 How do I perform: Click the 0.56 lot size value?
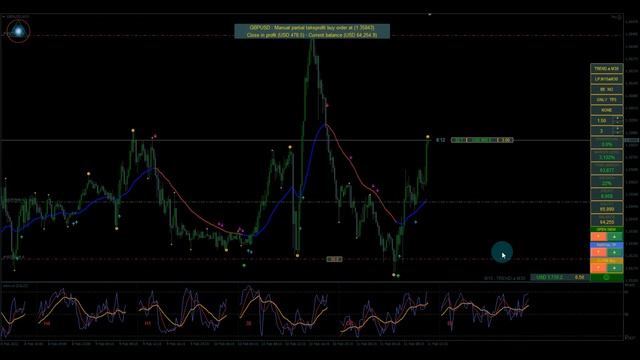[x=580, y=278]
